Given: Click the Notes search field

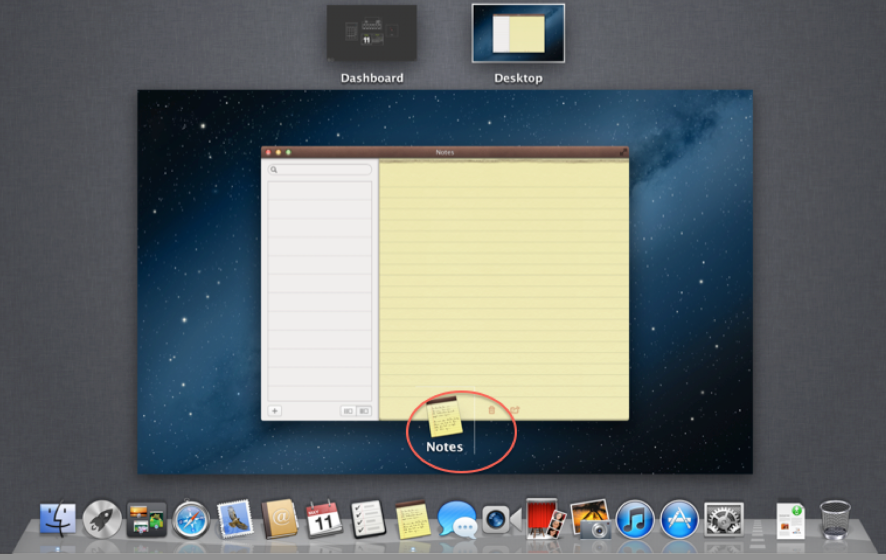Looking at the screenshot, I should point(319,170).
